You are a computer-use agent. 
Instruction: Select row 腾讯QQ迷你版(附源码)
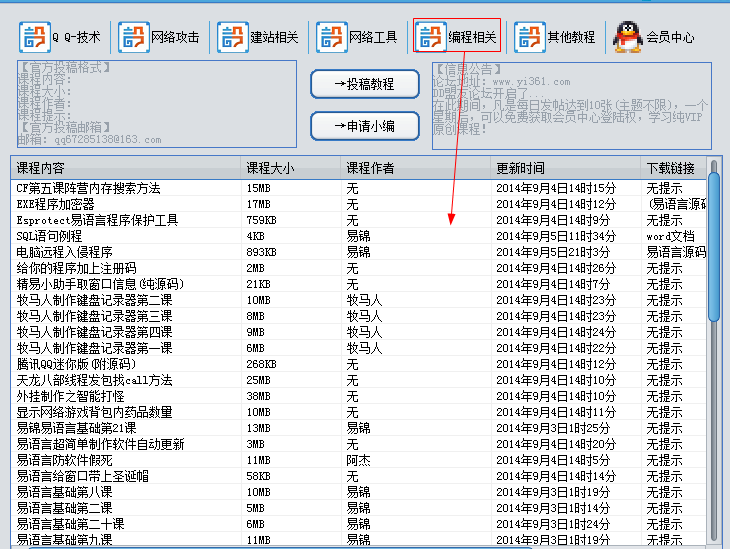[358, 364]
